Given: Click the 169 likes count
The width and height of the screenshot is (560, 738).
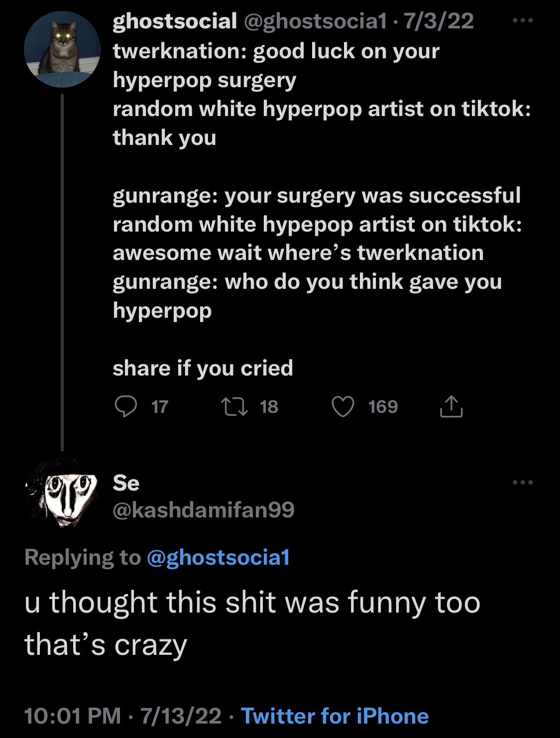Looking at the screenshot, I should (x=383, y=407).
